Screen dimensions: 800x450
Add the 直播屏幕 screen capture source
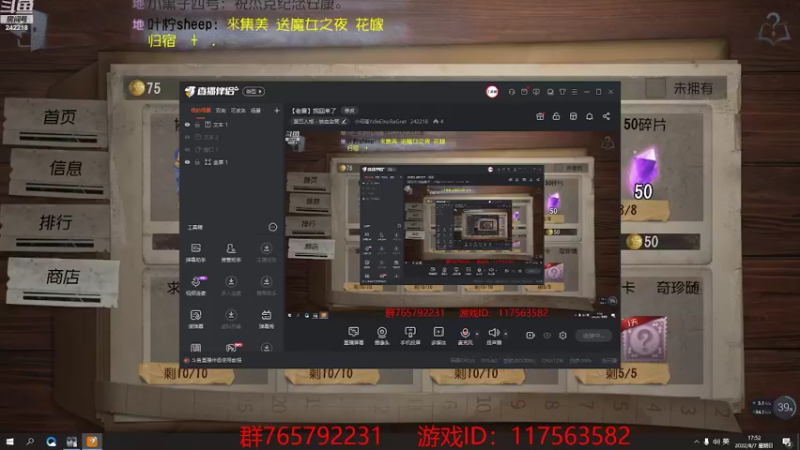(x=354, y=336)
